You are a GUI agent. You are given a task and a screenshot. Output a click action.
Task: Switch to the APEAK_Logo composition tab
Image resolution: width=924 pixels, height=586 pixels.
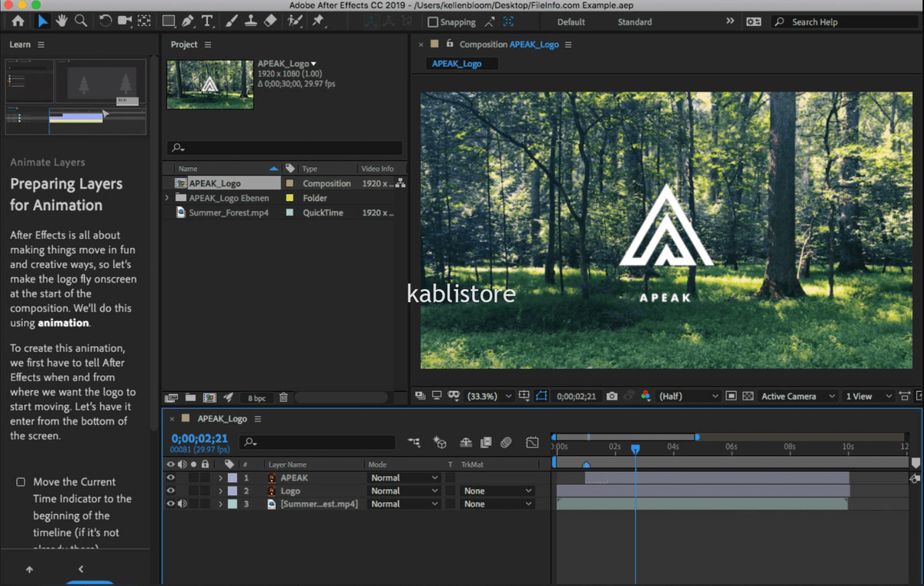(x=460, y=63)
